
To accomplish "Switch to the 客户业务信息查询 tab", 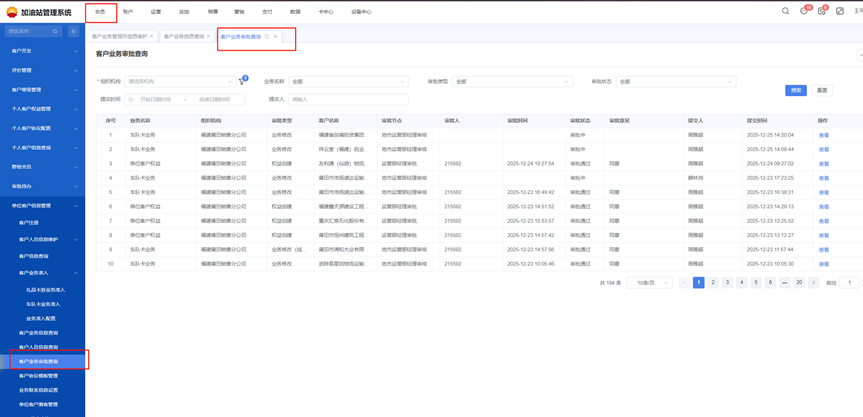I will point(183,37).
